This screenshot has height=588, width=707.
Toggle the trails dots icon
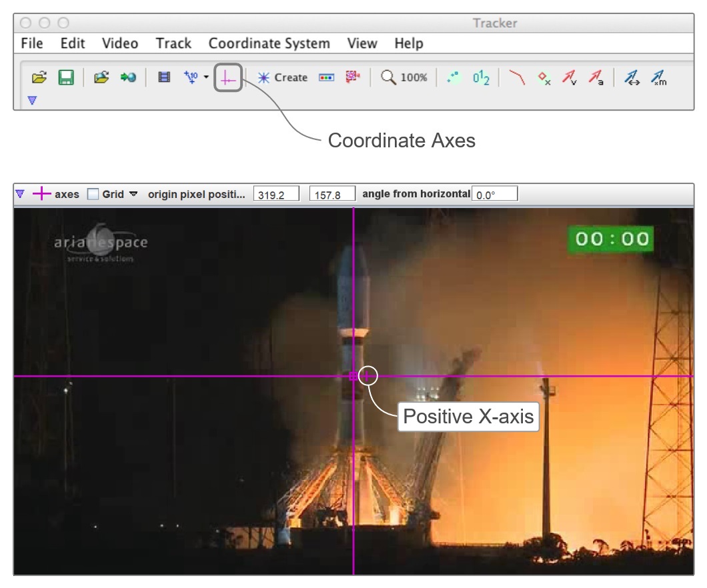[x=453, y=77]
